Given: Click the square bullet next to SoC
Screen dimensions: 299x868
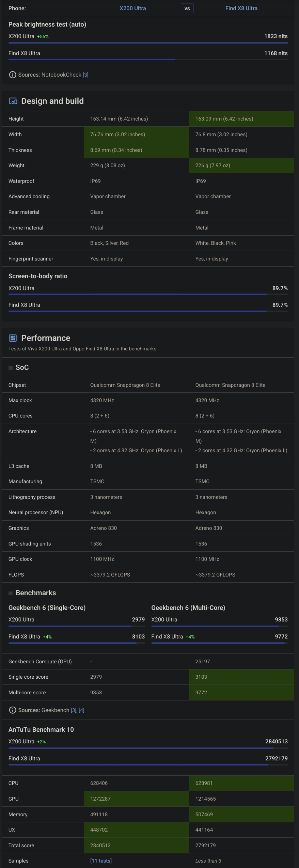Looking at the screenshot, I should pos(11,367).
